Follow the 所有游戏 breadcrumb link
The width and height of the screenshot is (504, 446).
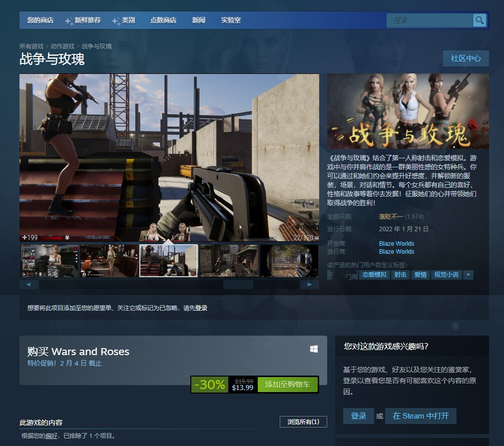click(x=31, y=46)
